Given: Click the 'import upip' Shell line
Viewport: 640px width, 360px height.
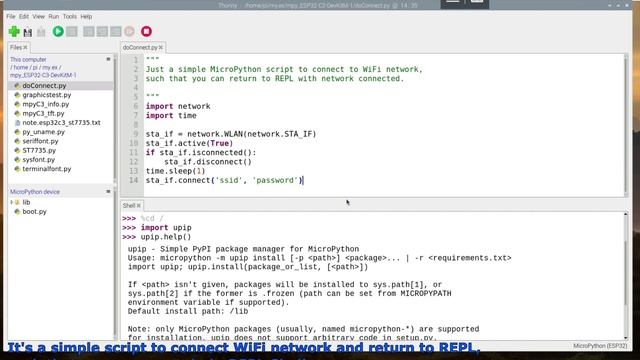Looking at the screenshot, I should pos(166,227).
